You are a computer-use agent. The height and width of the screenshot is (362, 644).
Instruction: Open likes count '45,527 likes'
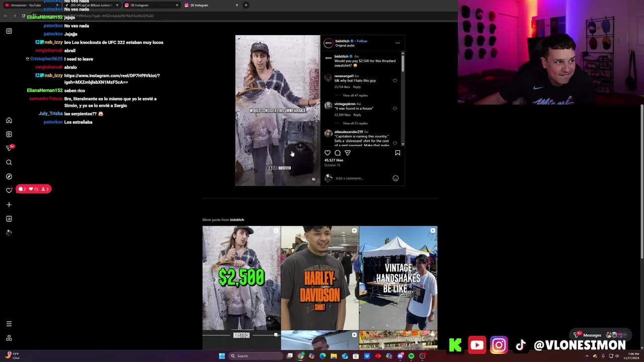[334, 160]
